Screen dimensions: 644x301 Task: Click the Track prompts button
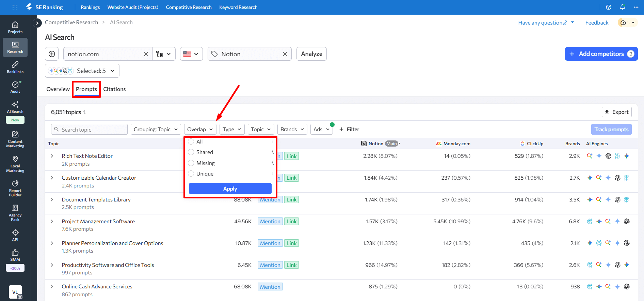(611, 129)
